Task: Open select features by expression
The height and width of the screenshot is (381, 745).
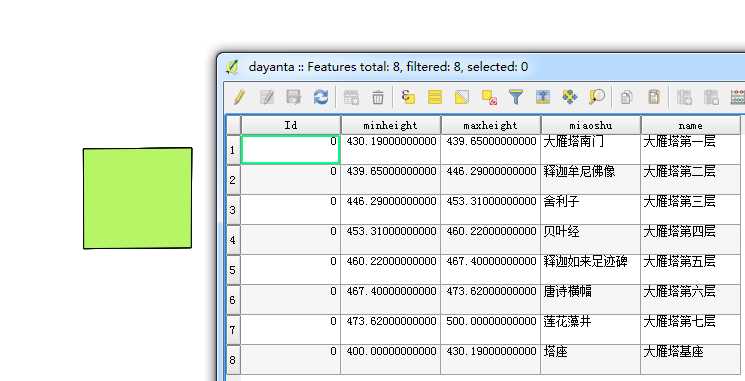Action: (408, 97)
